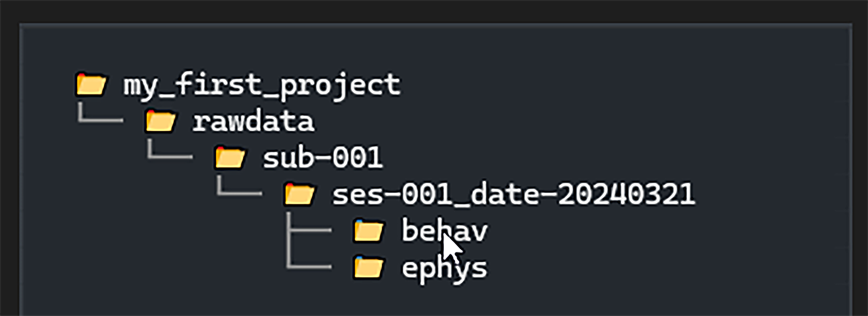Select the rawdata folder label
Image resolution: width=868 pixels, height=316 pixels.
click(253, 122)
